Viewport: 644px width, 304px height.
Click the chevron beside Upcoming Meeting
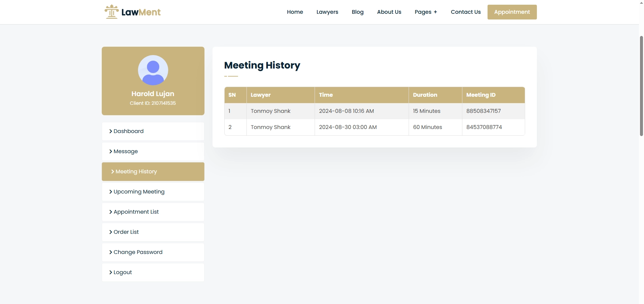coord(110,192)
